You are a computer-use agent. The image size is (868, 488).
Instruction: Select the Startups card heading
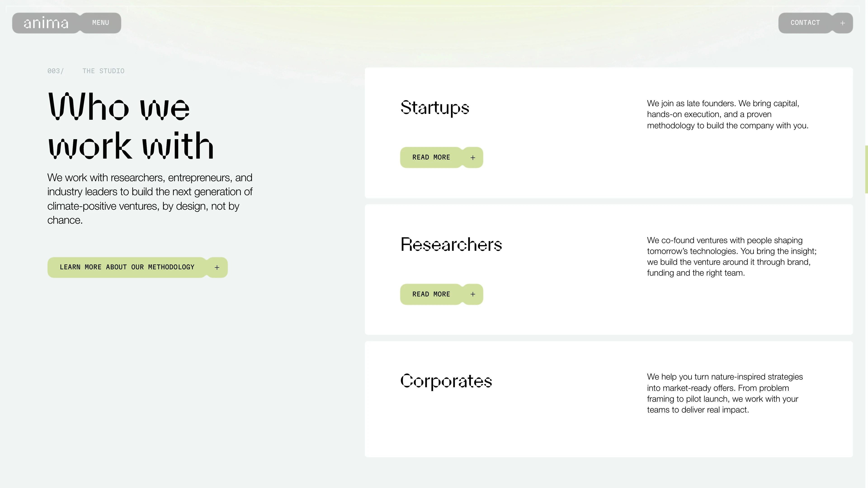[x=435, y=108]
